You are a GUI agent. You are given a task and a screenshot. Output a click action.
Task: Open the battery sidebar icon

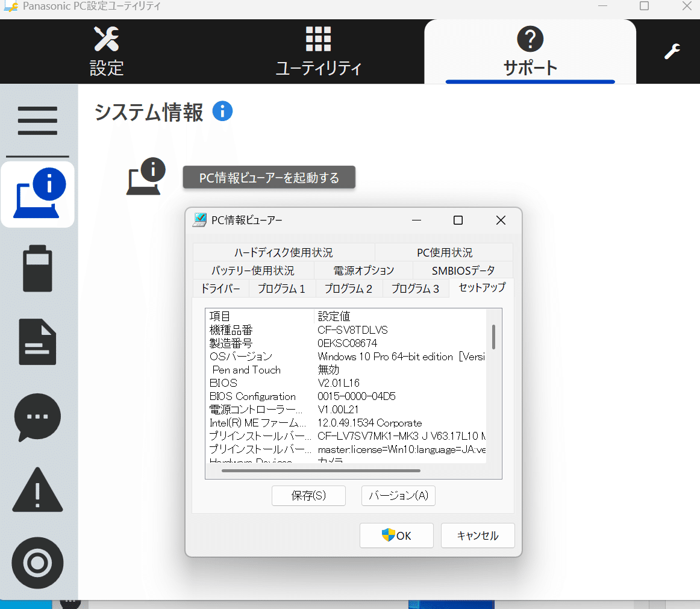pyautogui.click(x=37, y=268)
